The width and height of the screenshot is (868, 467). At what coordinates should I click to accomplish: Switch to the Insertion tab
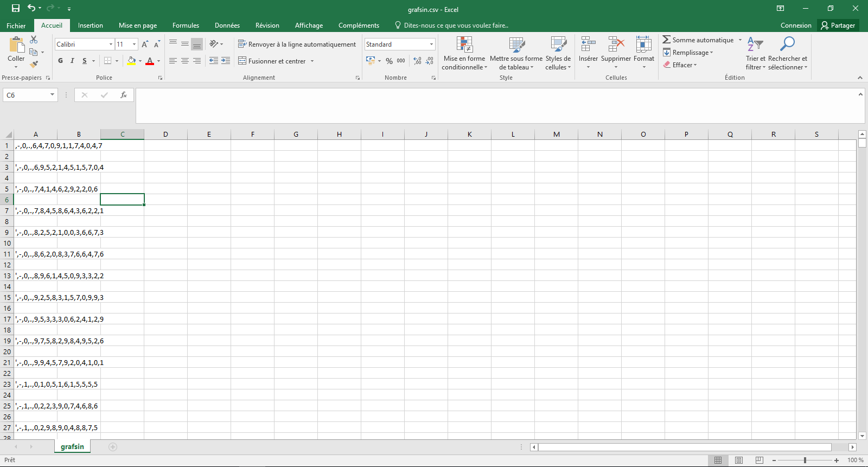(x=91, y=25)
